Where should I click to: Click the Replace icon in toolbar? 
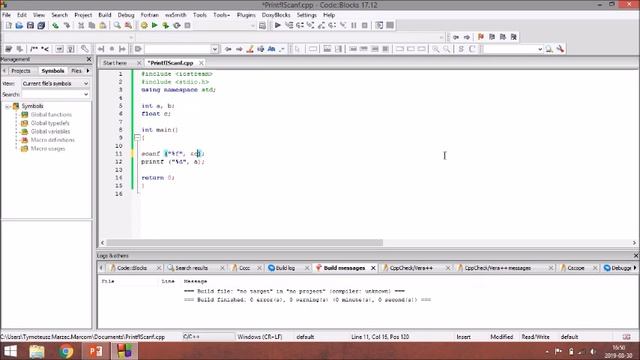click(x=128, y=25)
